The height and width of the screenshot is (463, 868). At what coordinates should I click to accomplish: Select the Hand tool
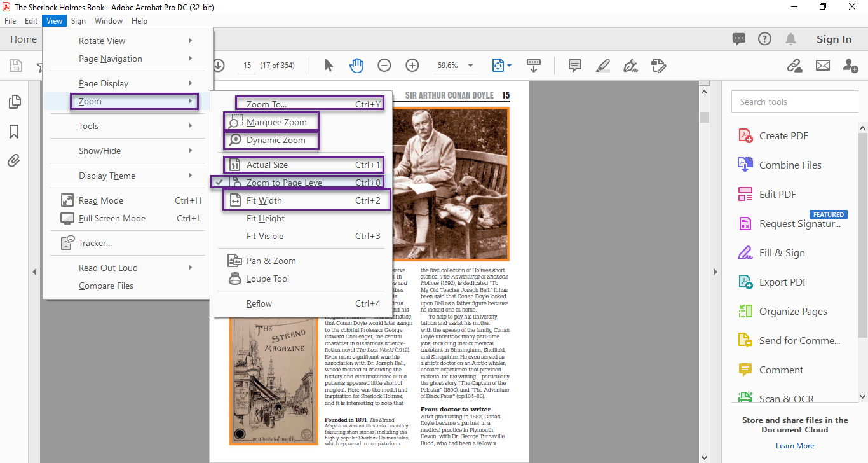click(356, 65)
